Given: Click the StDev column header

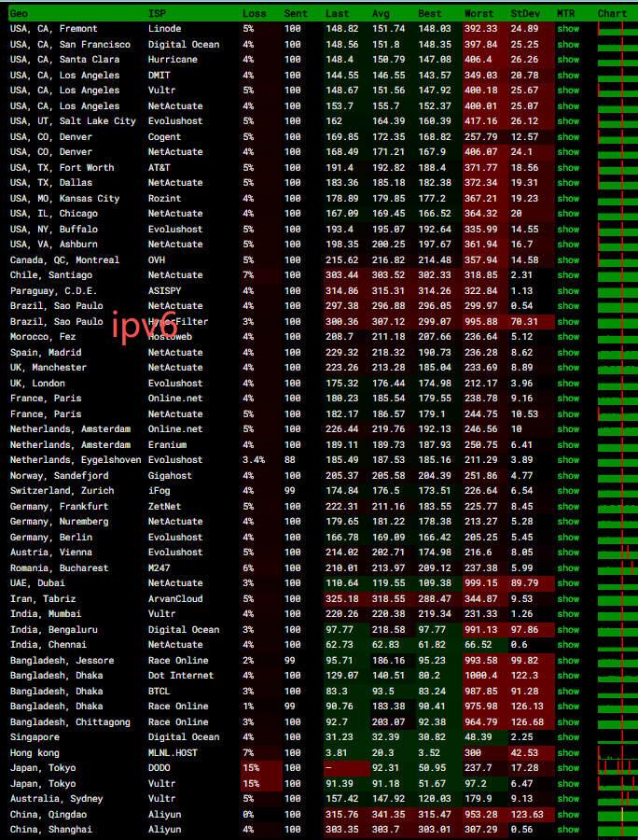Looking at the screenshot, I should (x=525, y=14).
